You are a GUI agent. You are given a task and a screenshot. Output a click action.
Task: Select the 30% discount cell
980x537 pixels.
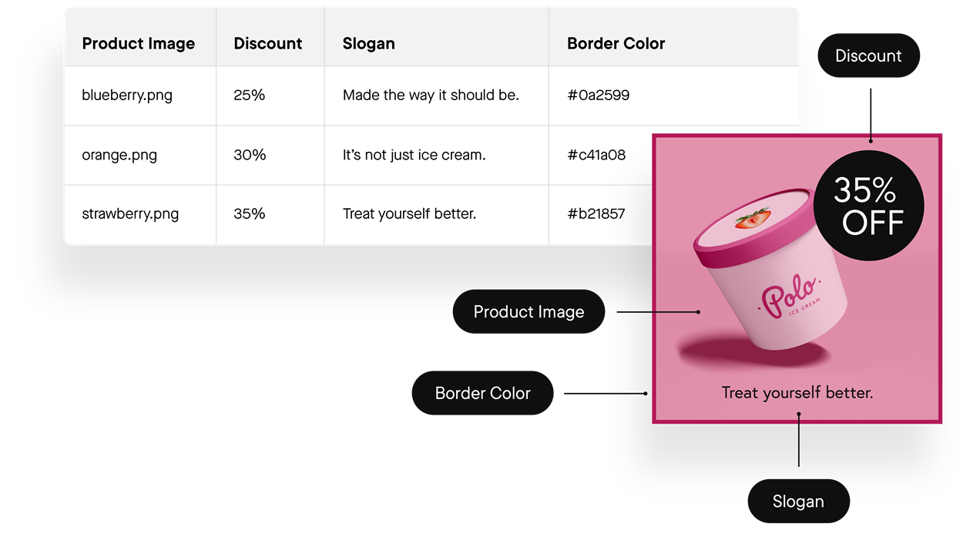(x=270, y=155)
